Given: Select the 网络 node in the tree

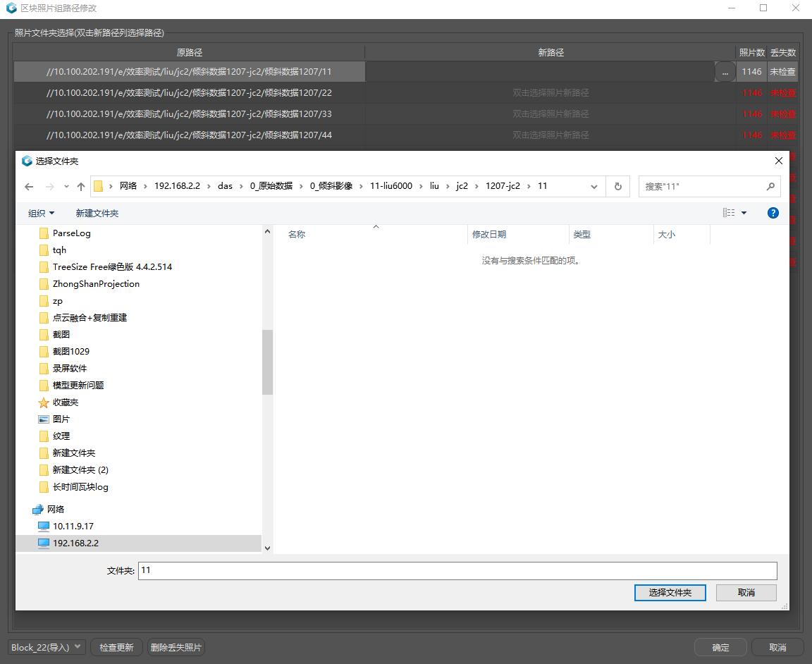Looking at the screenshot, I should (x=56, y=509).
